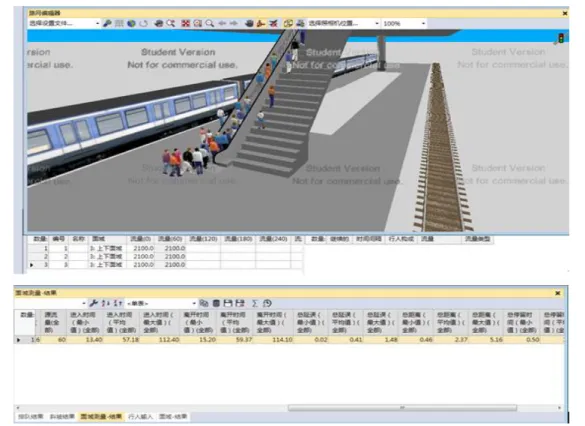Select the 15.20 leave time minimum cell
The width and height of the screenshot is (585, 426).
[199, 339]
